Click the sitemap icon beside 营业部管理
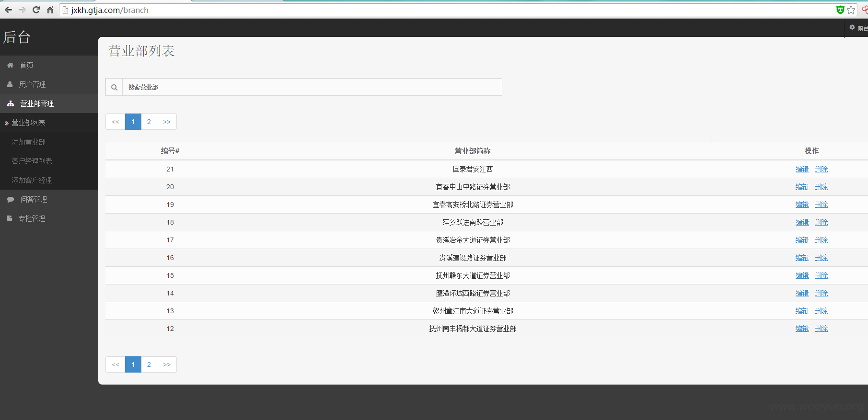Screen dimensions: 868x420 [x=11, y=103]
